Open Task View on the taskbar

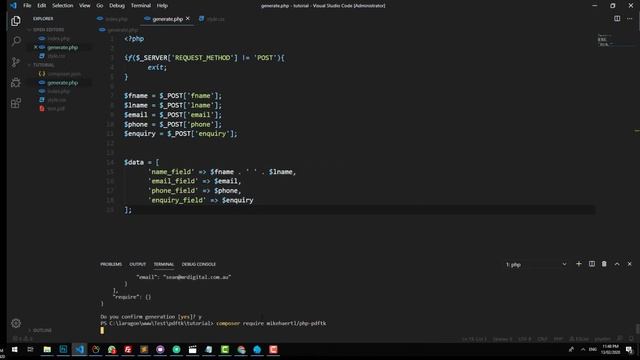(30, 350)
